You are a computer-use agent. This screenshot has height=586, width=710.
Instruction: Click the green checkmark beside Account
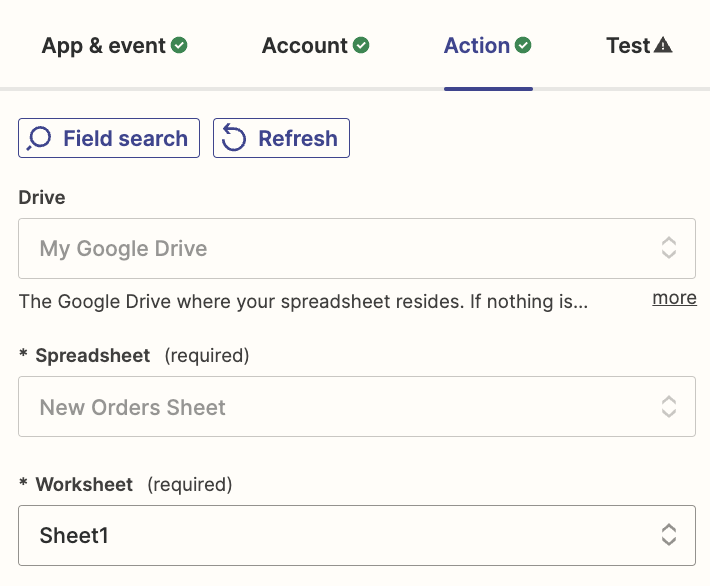(361, 45)
